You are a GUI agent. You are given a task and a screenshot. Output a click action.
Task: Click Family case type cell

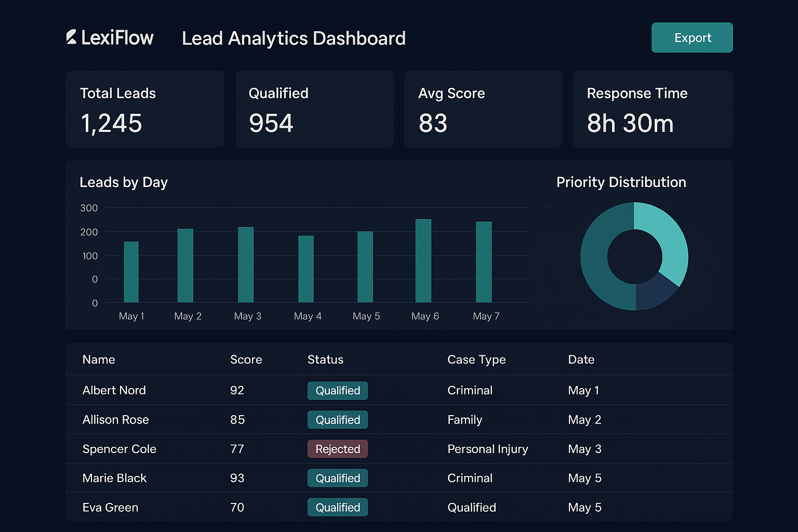(465, 419)
